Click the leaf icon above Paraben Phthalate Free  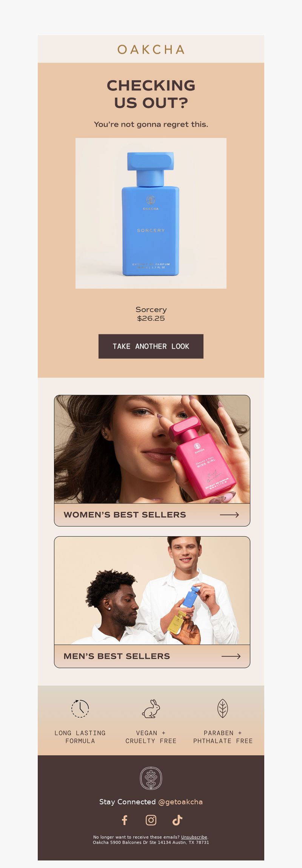[223, 709]
